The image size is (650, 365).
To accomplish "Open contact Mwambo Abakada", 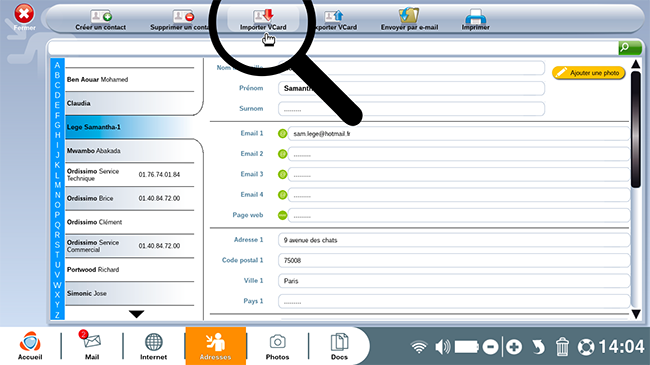I will (130, 151).
